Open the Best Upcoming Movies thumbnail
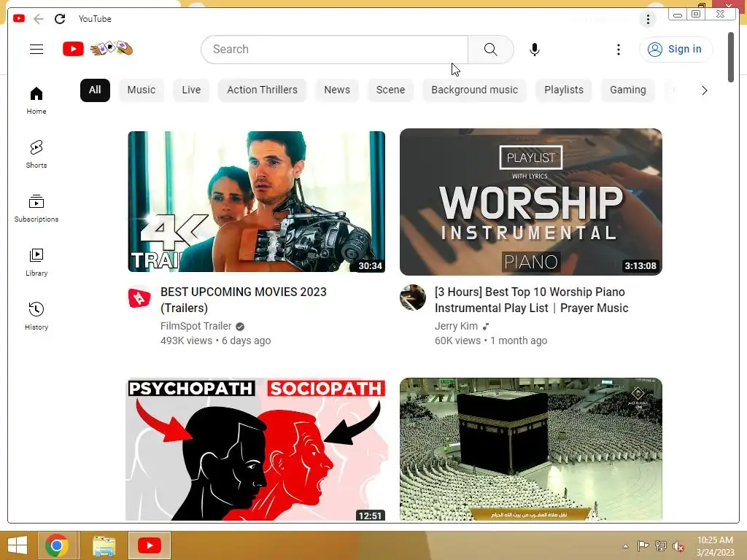This screenshot has width=747, height=560. (x=256, y=201)
